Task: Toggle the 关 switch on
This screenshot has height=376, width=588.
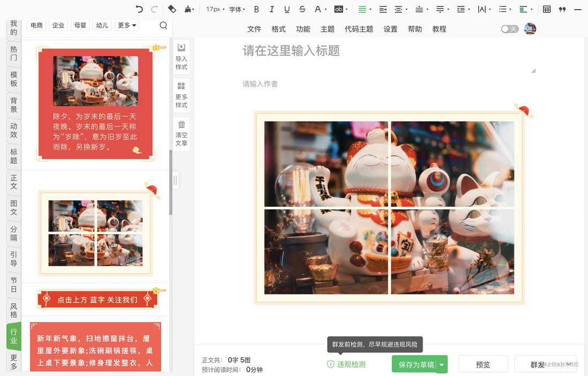Action: tap(510, 29)
